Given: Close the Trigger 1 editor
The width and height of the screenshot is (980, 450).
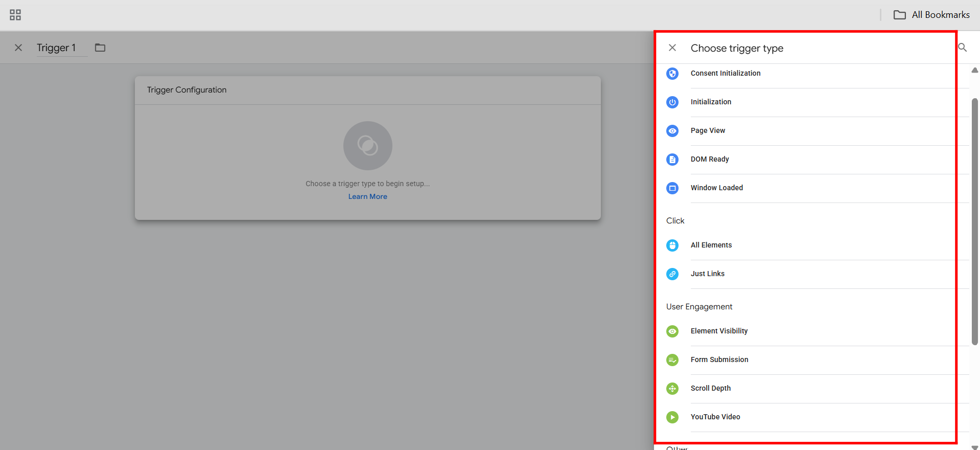Looking at the screenshot, I should point(18,48).
